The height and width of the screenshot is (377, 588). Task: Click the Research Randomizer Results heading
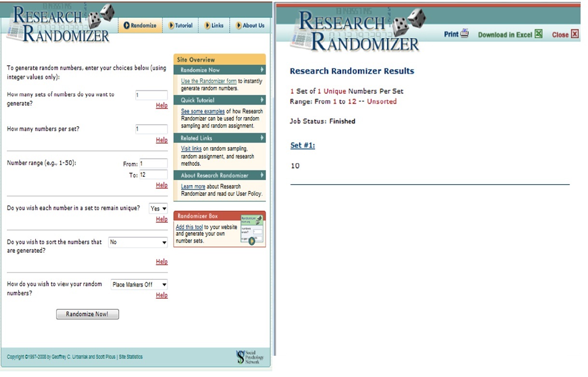point(352,71)
